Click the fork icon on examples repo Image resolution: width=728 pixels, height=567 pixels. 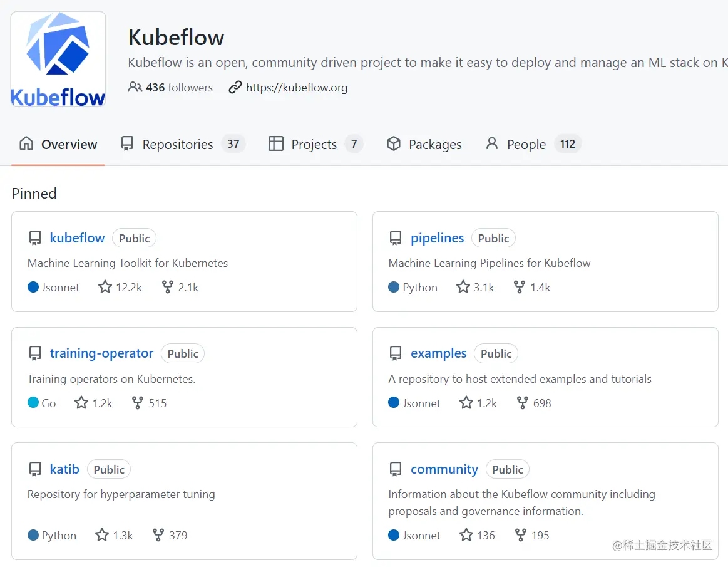(522, 403)
